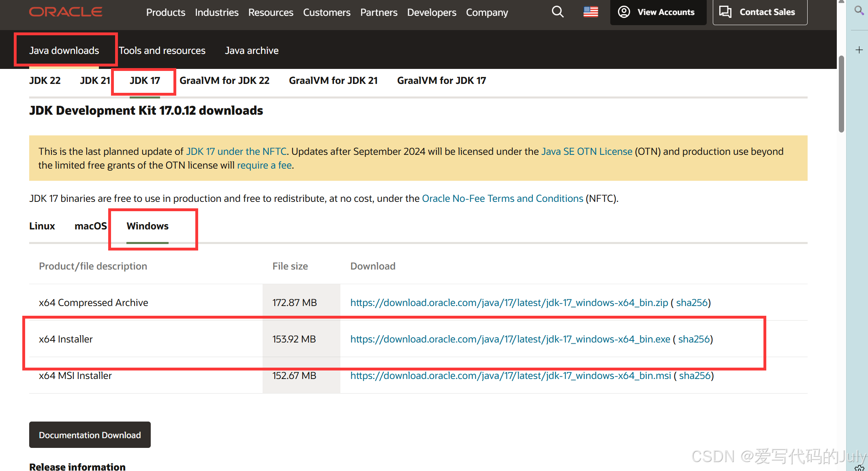Open sha256 link for MSI Installer
This screenshot has height=471, width=868.
695,376
